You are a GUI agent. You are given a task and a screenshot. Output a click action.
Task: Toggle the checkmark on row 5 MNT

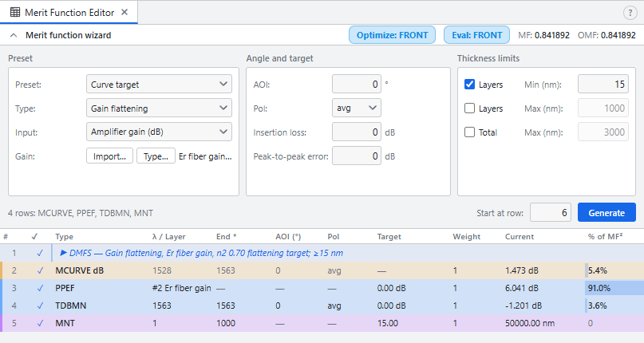click(x=40, y=323)
